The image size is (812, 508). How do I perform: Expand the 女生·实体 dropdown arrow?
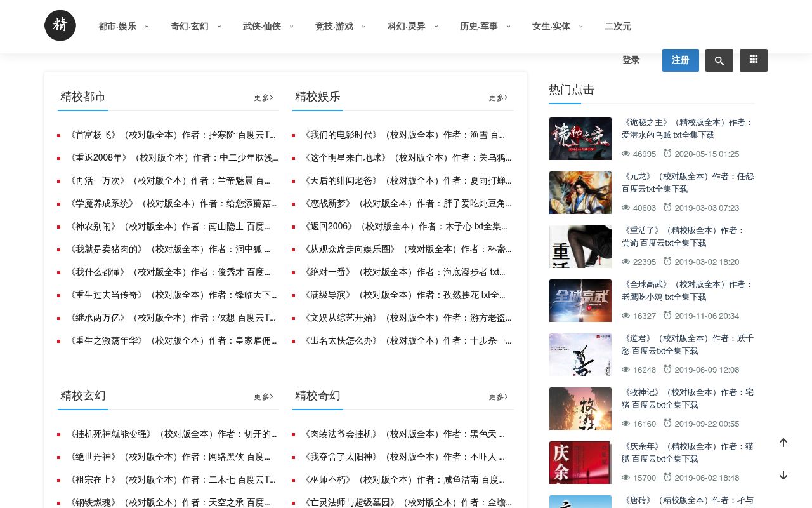tap(580, 27)
